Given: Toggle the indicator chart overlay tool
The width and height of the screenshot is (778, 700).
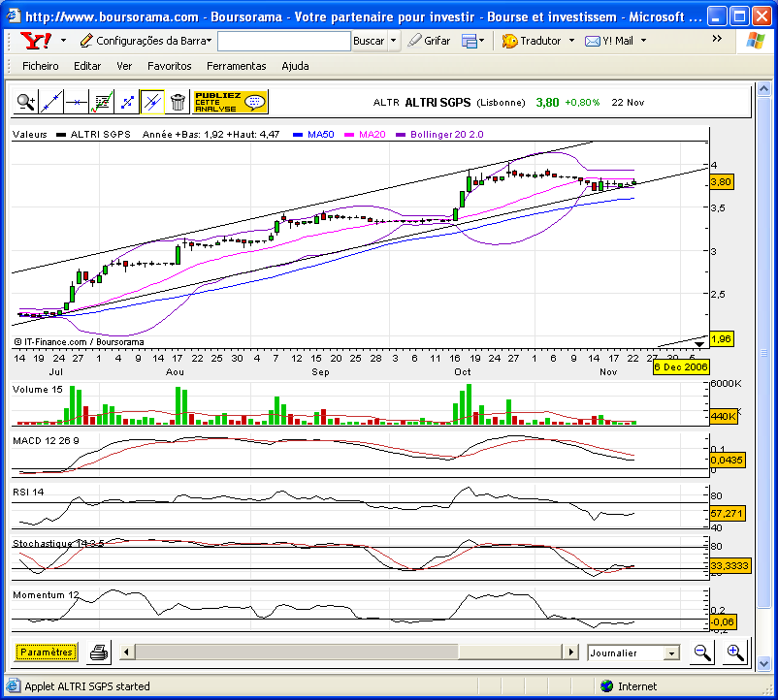Looking at the screenshot, I should (x=102, y=103).
